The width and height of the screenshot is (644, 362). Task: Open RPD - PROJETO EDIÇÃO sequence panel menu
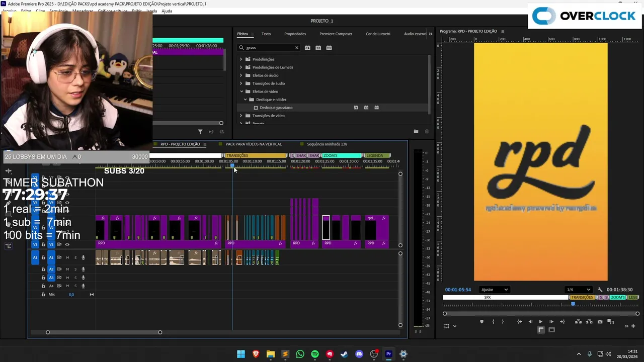[x=204, y=144]
